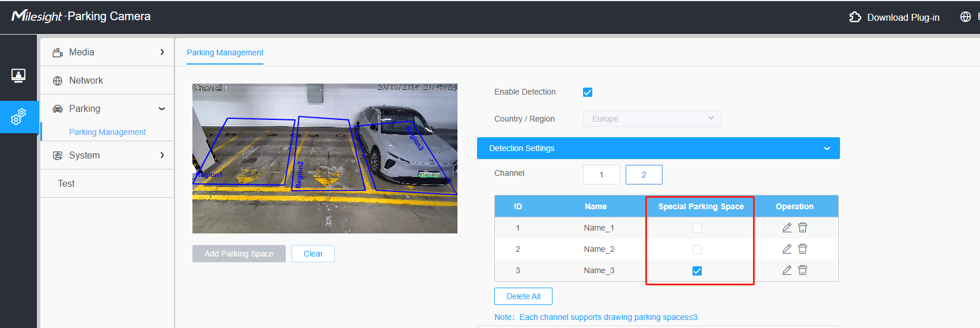Click the Download Plug-in cloud icon
The image size is (980, 328).
point(855,17)
